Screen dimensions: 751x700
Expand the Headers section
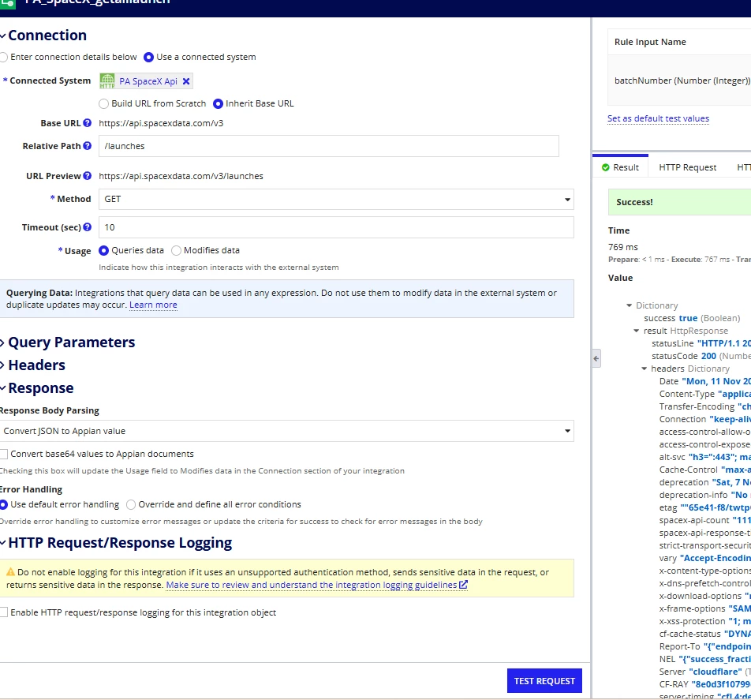click(x=3, y=365)
